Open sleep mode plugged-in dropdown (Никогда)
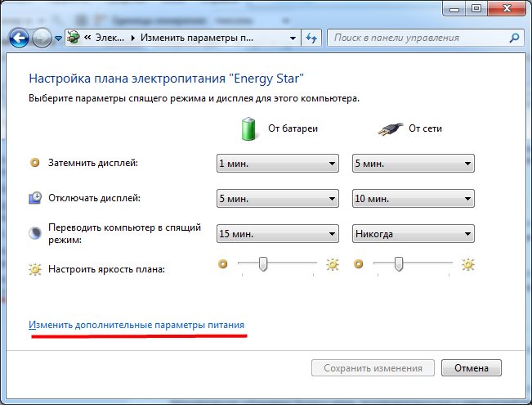The height and width of the screenshot is (405, 532). pos(414,234)
